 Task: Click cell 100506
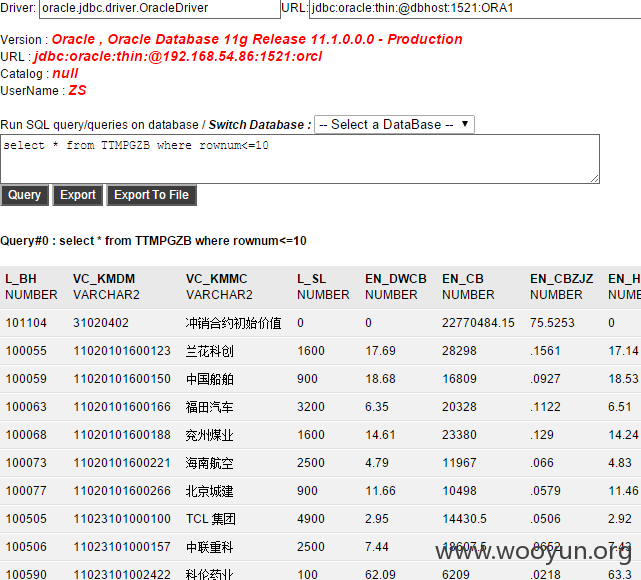(x=26, y=547)
